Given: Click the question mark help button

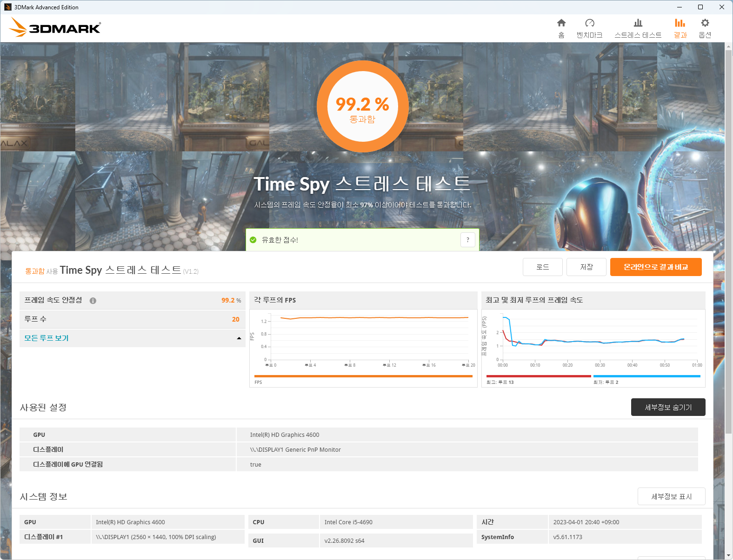Looking at the screenshot, I should pyautogui.click(x=468, y=240).
